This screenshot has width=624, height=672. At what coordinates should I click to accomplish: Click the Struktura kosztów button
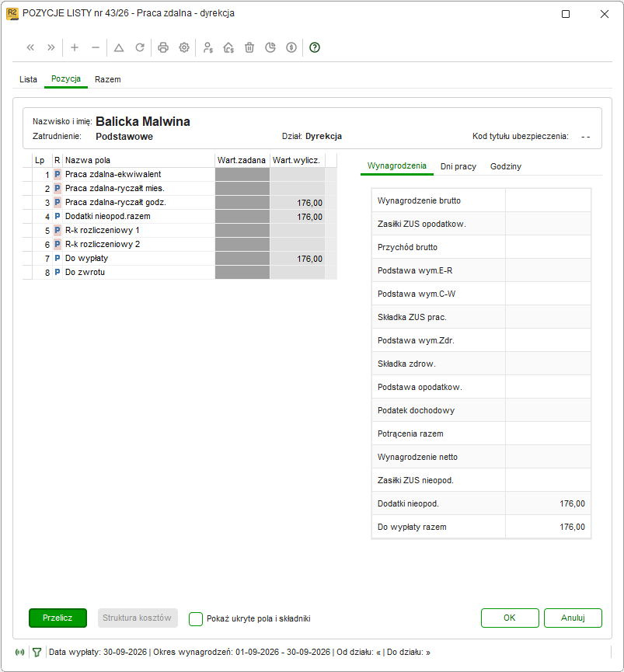(x=138, y=618)
